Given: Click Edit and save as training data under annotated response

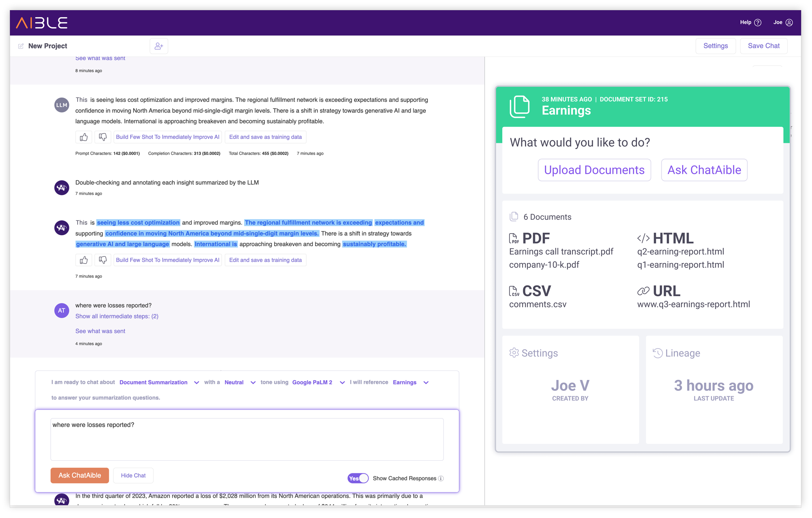Looking at the screenshot, I should (266, 260).
